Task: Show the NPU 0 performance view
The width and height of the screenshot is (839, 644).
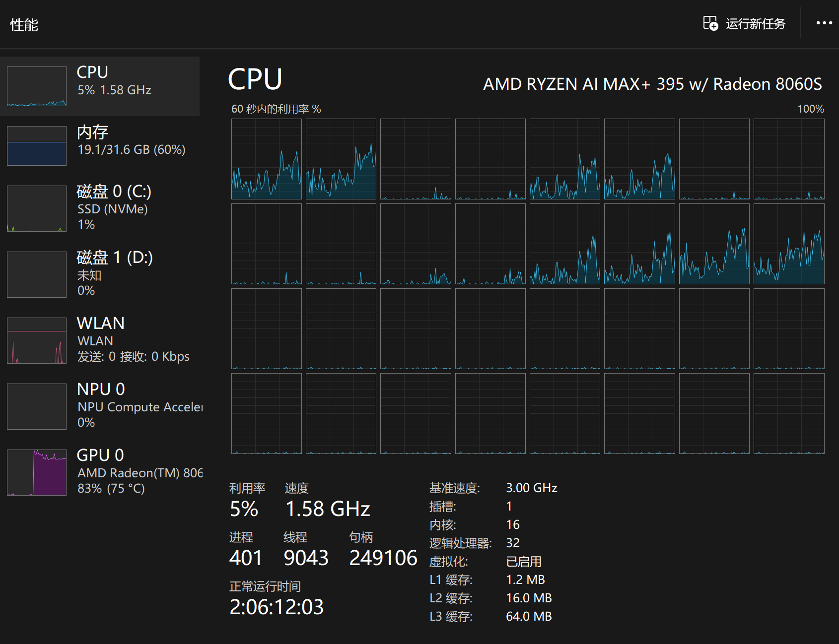Action: pos(100,406)
